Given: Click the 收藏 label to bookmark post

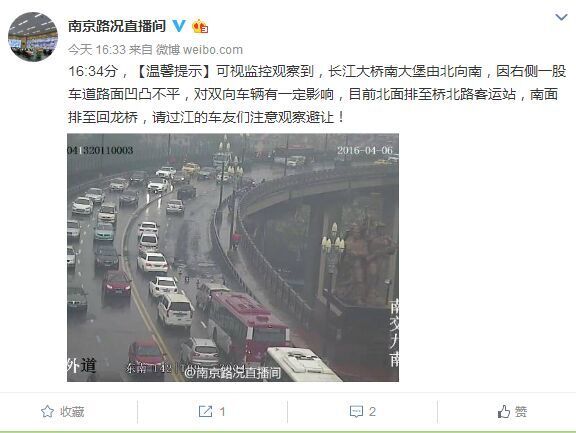Looking at the screenshot, I should coord(72,412).
